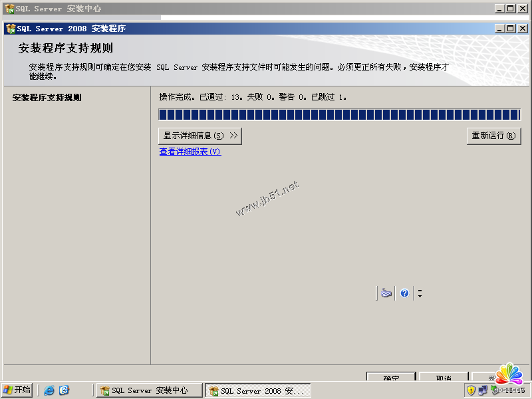532x399 pixels.
Task: Click the Internet Explorer quick launch icon
Action: (49, 390)
